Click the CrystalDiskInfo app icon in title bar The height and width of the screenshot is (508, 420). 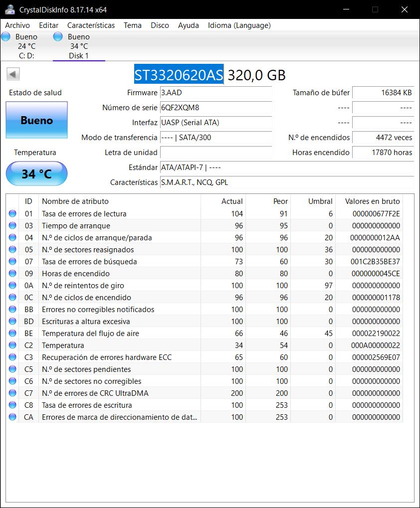click(x=9, y=9)
